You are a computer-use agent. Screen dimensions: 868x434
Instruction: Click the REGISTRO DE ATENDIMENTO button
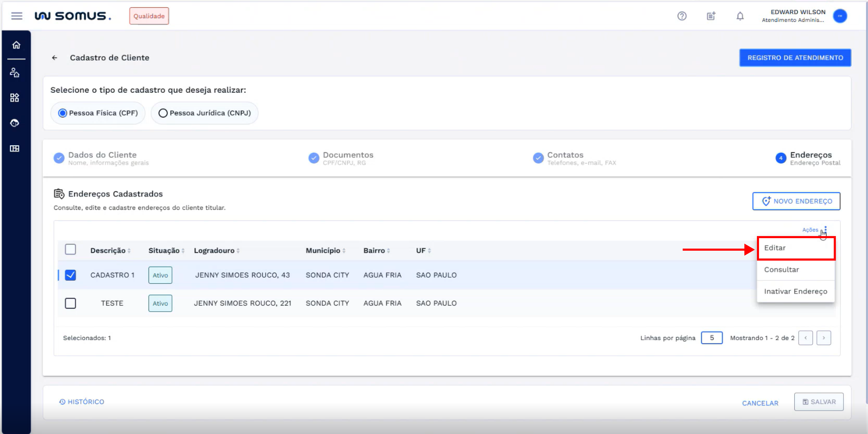point(795,58)
